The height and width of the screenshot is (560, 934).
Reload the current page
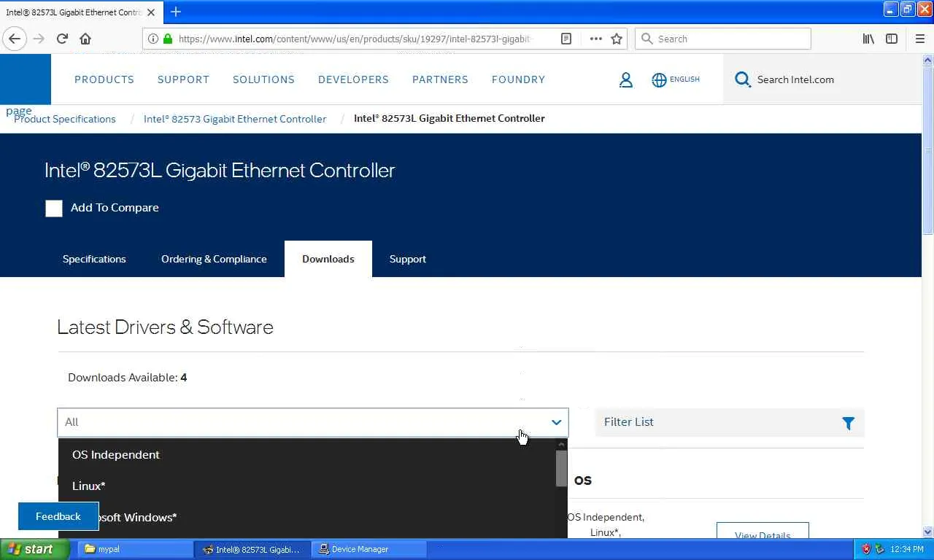tap(62, 39)
